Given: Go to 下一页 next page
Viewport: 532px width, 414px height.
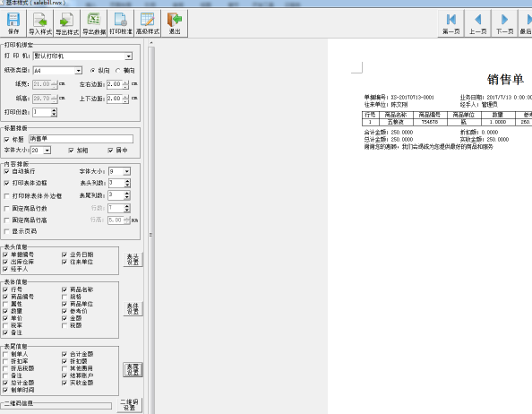Looking at the screenshot, I should point(504,23).
